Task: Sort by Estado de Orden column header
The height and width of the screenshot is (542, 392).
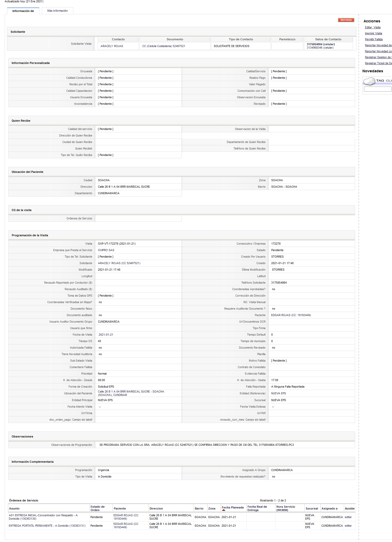Action: (98, 508)
